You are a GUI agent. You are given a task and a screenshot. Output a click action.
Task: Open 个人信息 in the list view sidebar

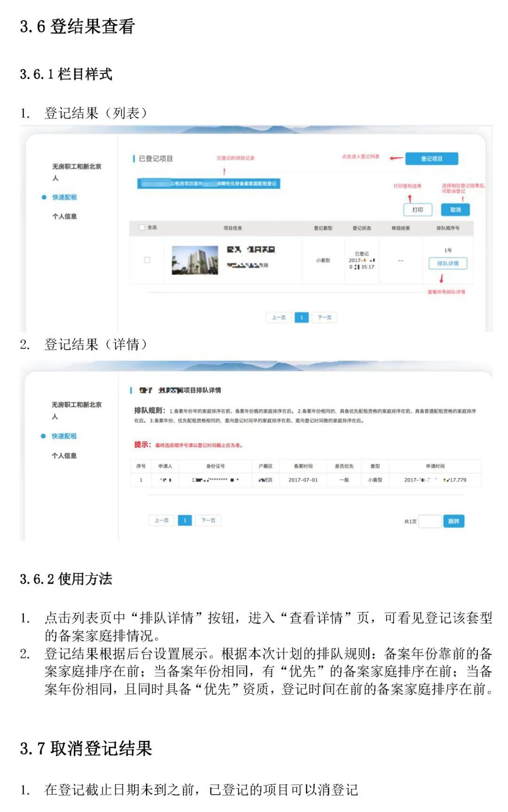(x=64, y=216)
